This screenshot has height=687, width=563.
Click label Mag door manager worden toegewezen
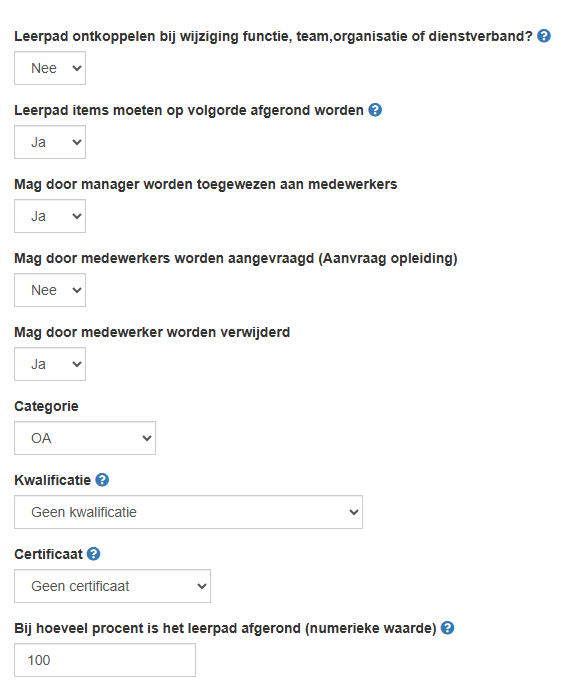[206, 184]
